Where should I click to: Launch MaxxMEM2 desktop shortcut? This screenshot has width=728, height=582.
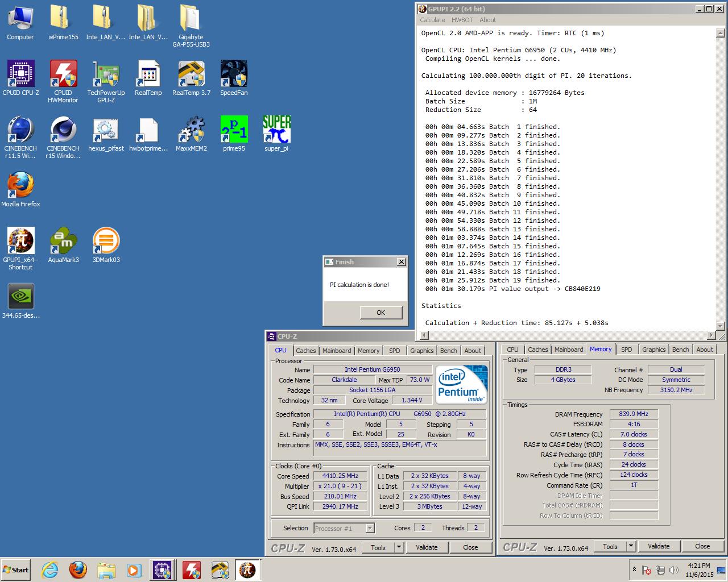(x=191, y=134)
